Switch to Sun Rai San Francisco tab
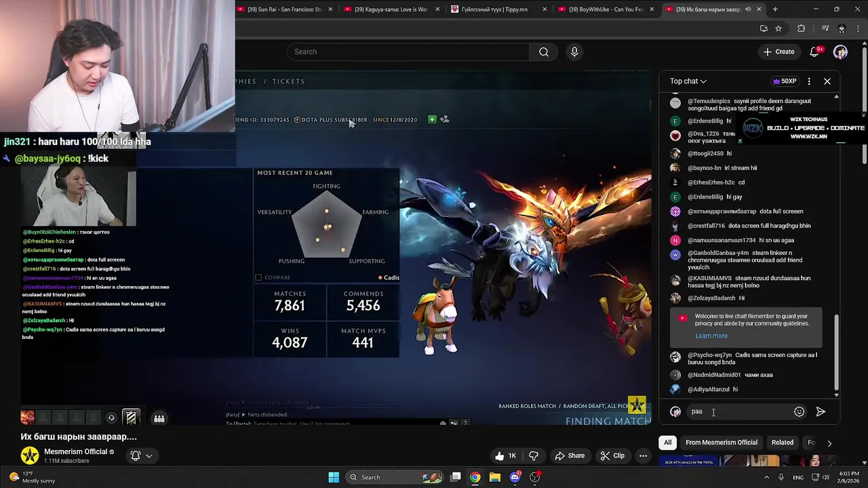 pyautogui.click(x=285, y=9)
